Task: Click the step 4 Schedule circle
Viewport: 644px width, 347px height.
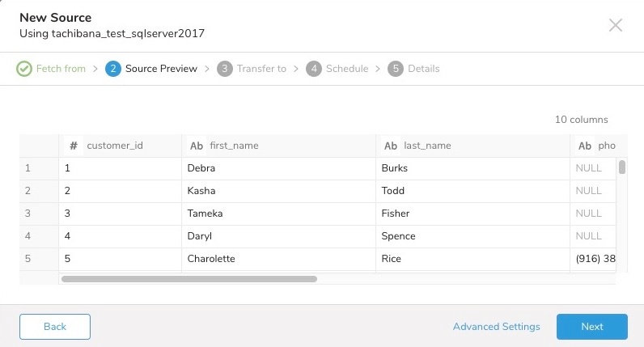Action: click(314, 69)
